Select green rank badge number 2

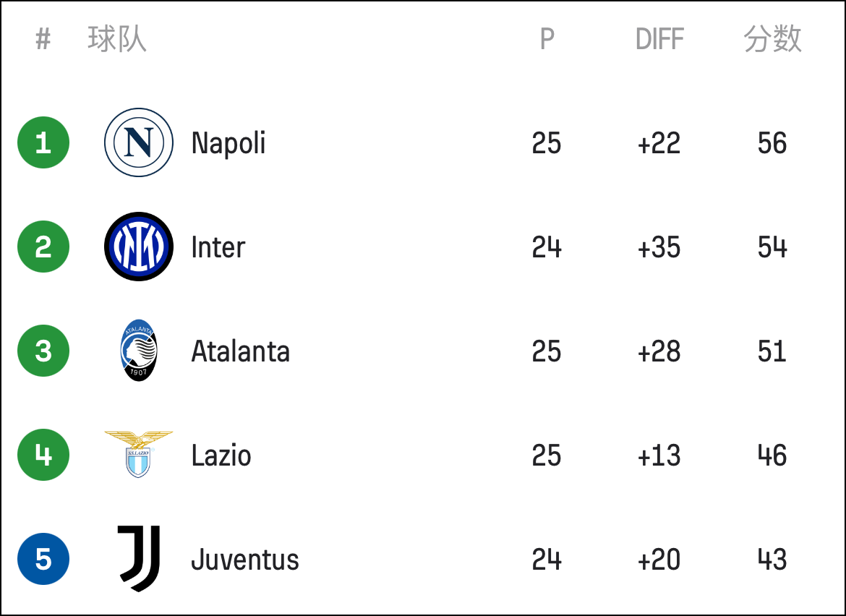(43, 247)
